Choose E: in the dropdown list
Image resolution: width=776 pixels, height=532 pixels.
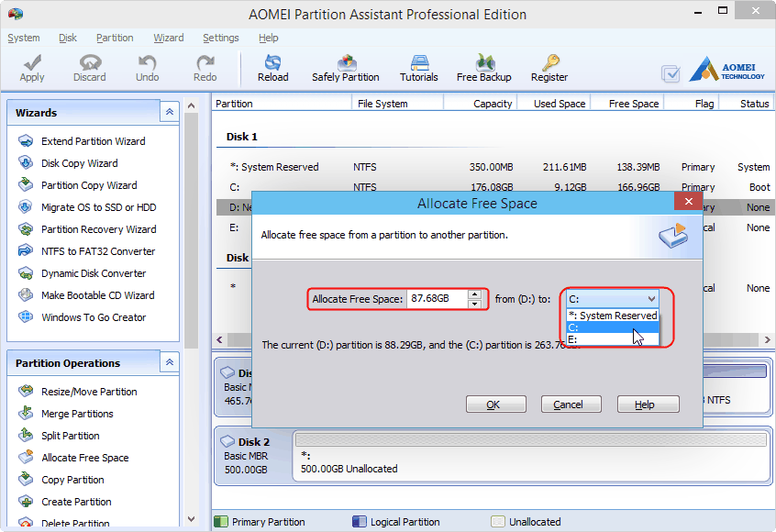coord(613,339)
